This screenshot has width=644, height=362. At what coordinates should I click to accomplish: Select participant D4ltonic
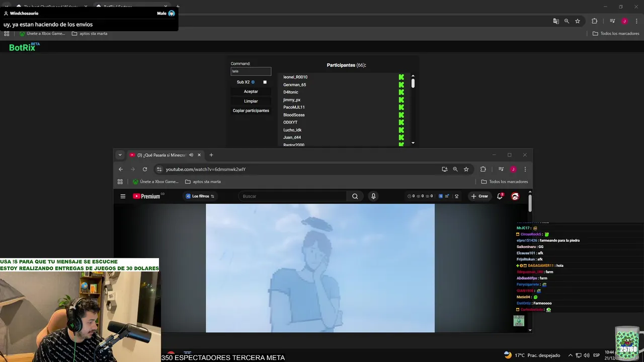click(x=291, y=92)
